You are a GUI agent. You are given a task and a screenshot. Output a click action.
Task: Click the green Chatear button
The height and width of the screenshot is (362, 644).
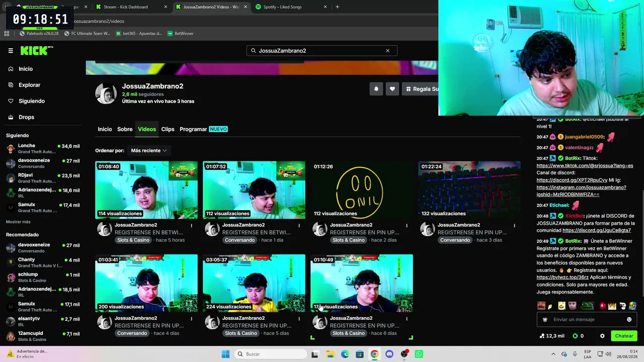click(x=624, y=336)
